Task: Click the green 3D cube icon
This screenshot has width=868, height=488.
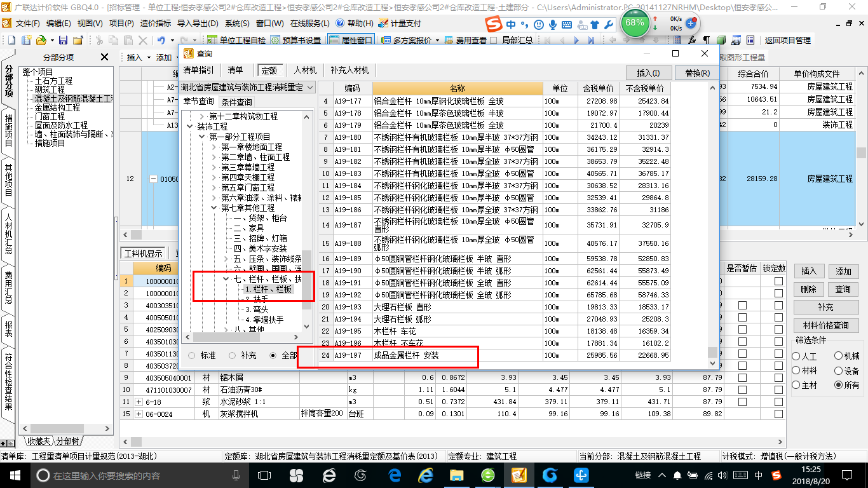Action: (721, 40)
